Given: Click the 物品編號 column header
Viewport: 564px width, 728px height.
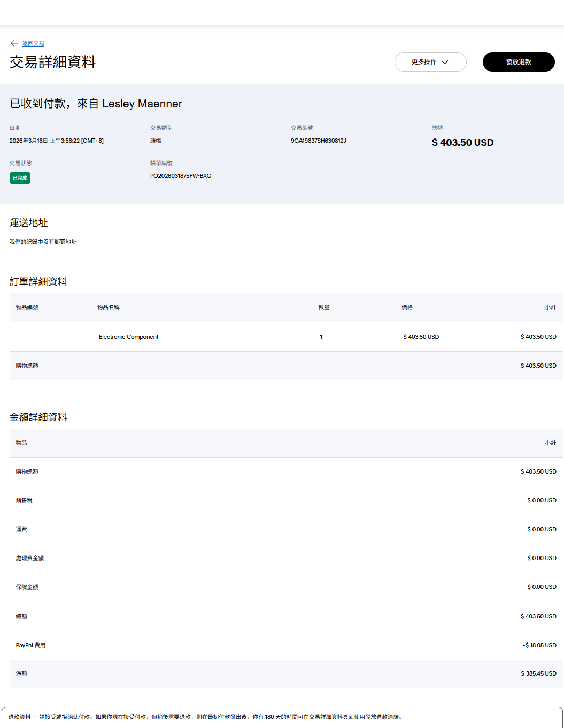Looking at the screenshot, I should pos(27,307).
